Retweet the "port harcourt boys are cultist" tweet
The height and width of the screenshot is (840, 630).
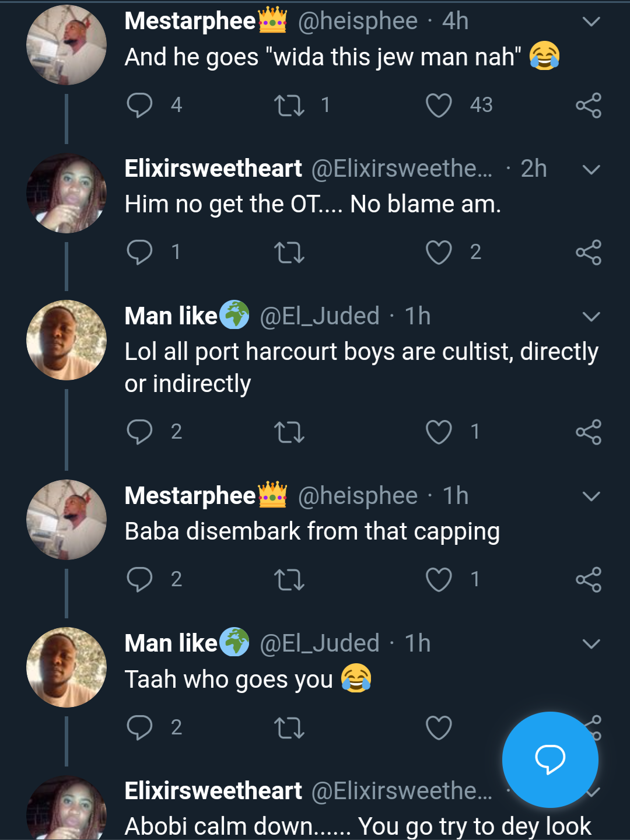pos(289,432)
